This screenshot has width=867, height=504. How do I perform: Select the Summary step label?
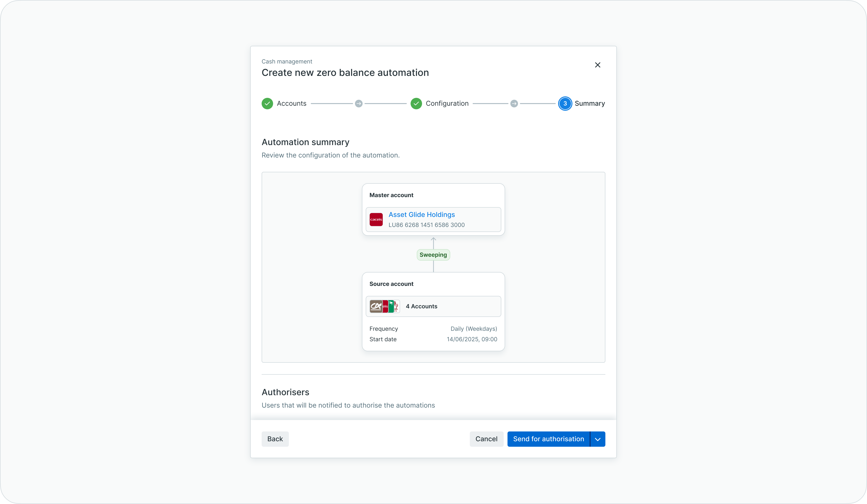click(x=589, y=104)
